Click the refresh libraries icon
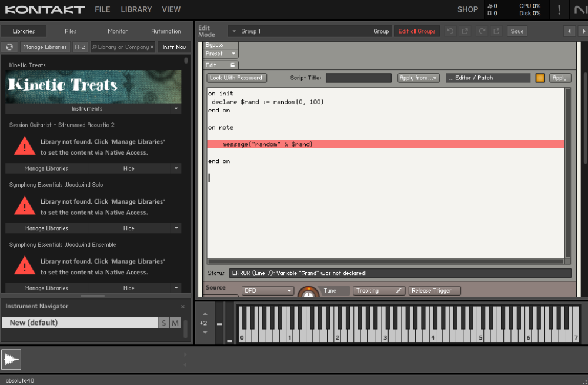 click(x=9, y=47)
